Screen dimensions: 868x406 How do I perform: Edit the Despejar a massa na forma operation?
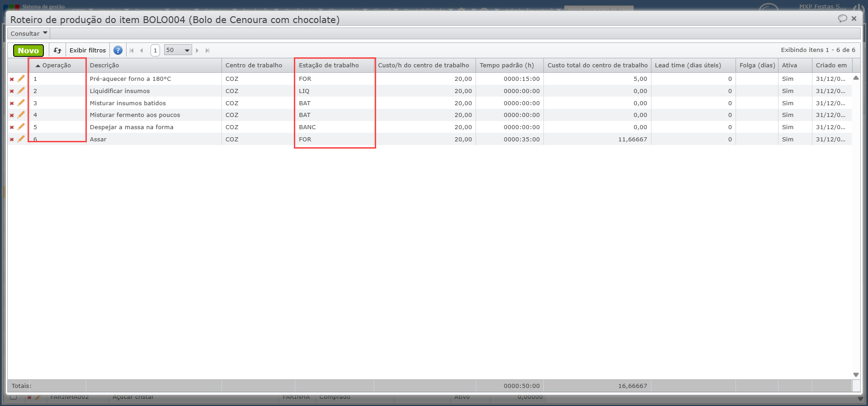[x=21, y=127]
